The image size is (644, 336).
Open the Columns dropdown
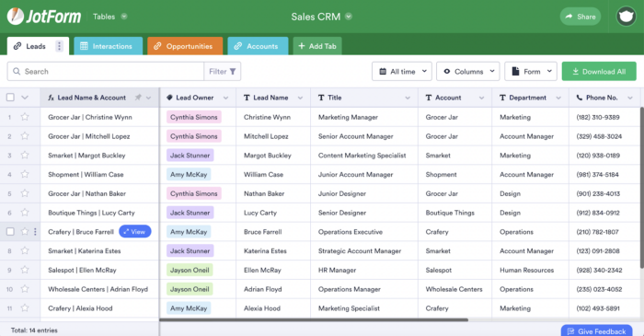point(467,72)
